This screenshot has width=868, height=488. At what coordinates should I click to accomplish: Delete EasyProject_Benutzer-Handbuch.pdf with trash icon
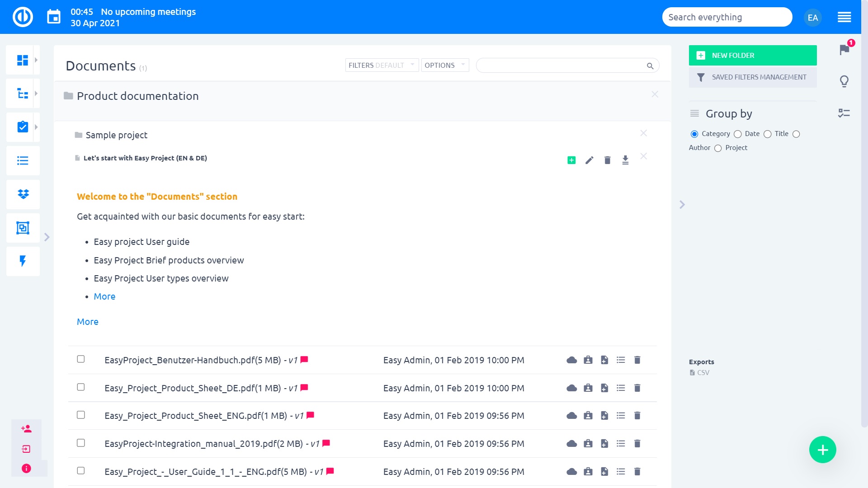pos(637,360)
